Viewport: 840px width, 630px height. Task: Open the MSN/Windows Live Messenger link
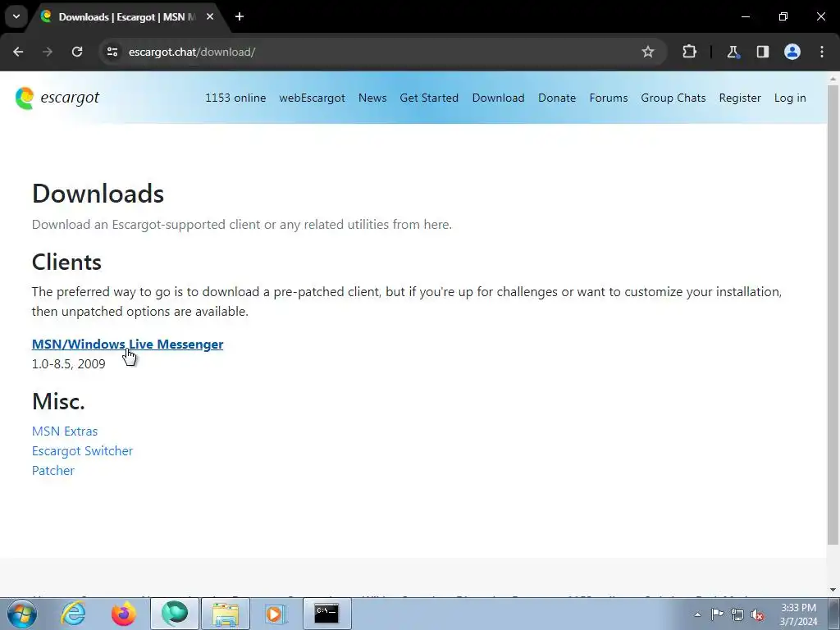click(x=127, y=344)
